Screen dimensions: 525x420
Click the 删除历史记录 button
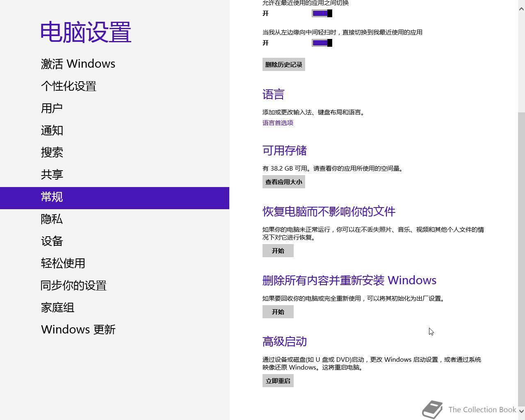click(284, 64)
